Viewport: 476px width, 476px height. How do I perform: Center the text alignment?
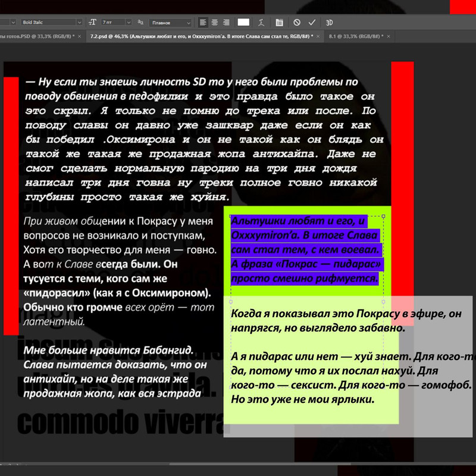(x=215, y=22)
